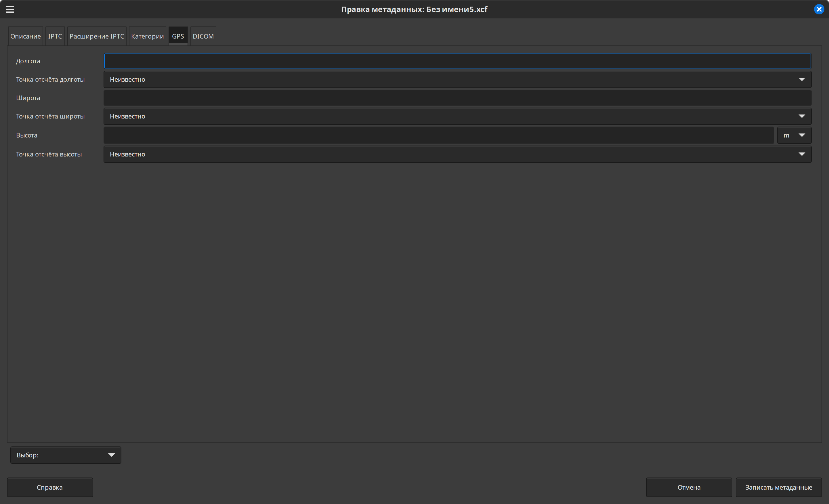Open the hamburger menu in the title bar
The height and width of the screenshot is (504, 829).
[10, 9]
